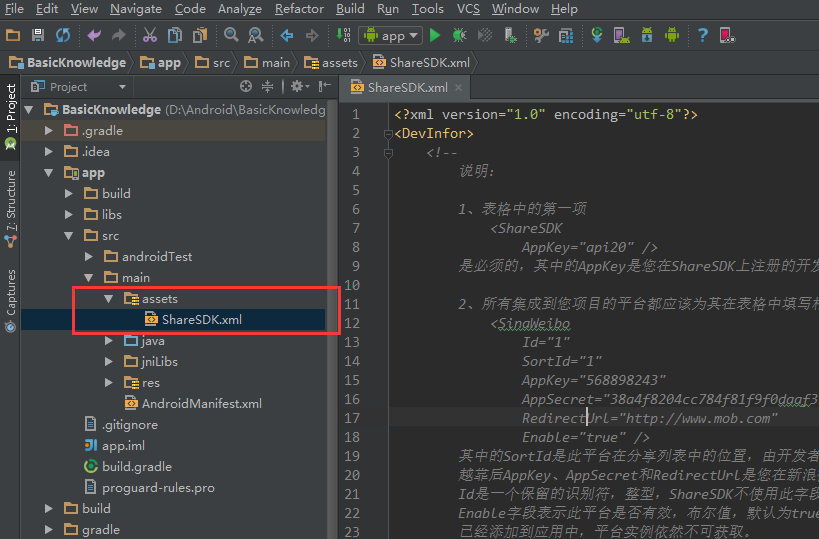Collapse the app module node
Screen dimensions: 819x539
click(x=49, y=172)
